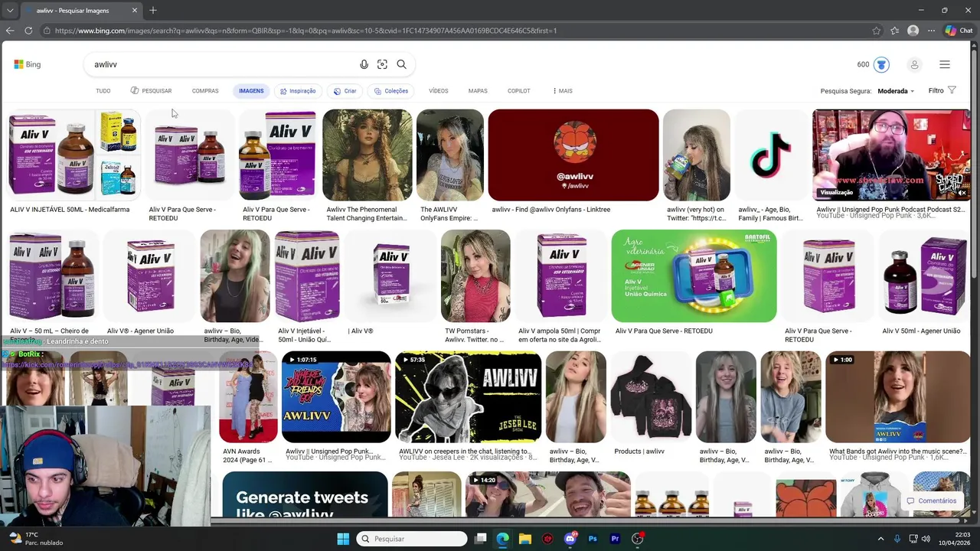Open green Agro veterinária Aliv V image

694,276
